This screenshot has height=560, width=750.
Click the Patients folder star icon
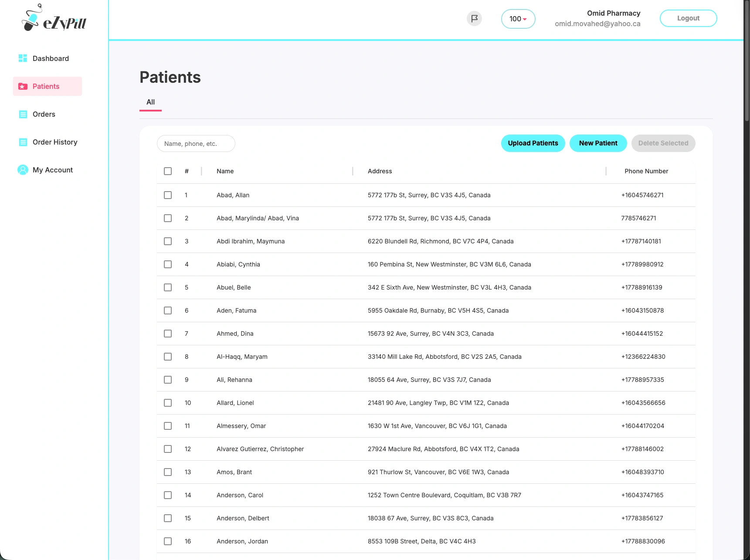point(23,86)
